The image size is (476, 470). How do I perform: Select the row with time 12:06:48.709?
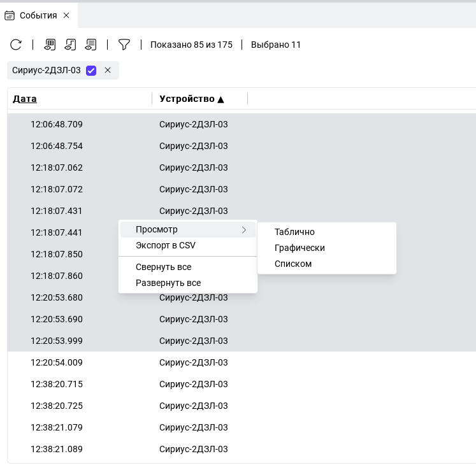[57, 124]
